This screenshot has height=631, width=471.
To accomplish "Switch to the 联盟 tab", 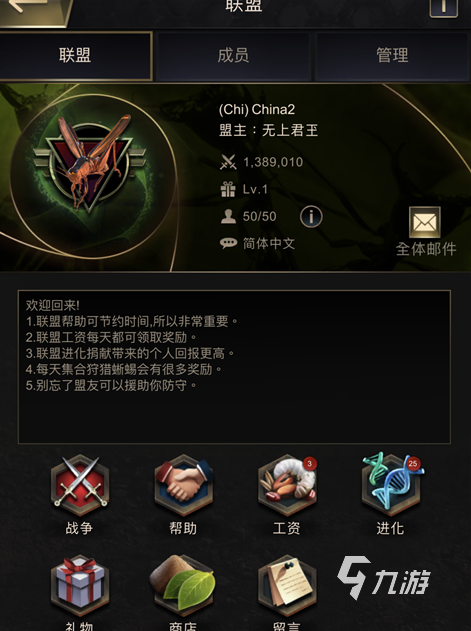I will pos(75,56).
